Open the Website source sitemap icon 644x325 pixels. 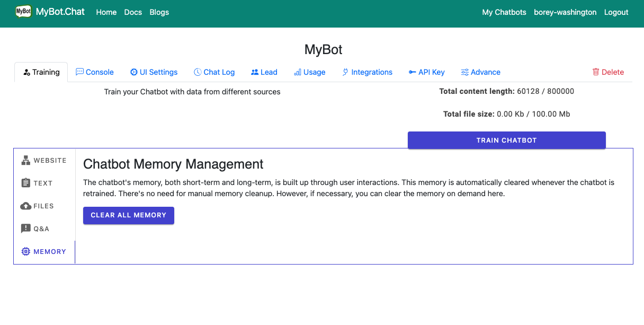click(x=25, y=161)
